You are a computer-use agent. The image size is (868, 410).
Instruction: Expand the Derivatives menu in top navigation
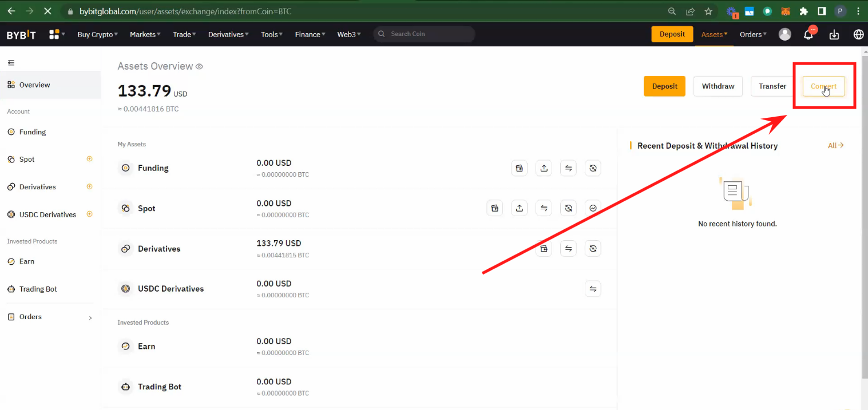228,34
